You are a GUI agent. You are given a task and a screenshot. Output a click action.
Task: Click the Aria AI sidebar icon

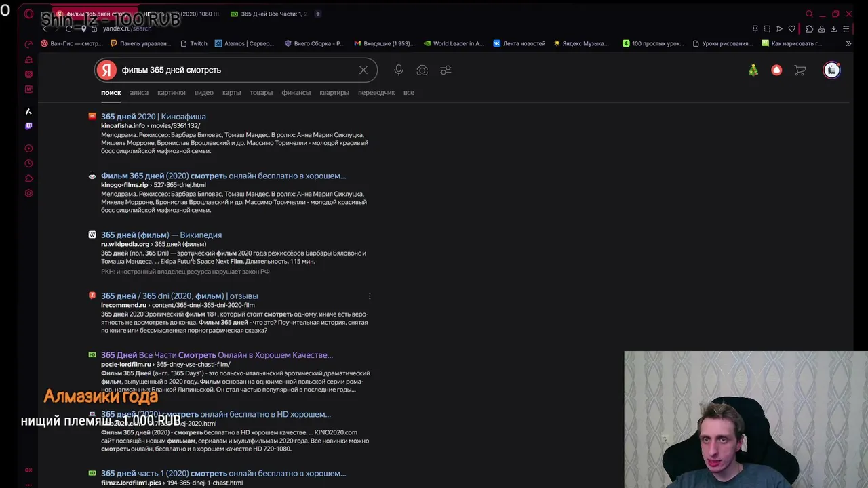click(28, 111)
